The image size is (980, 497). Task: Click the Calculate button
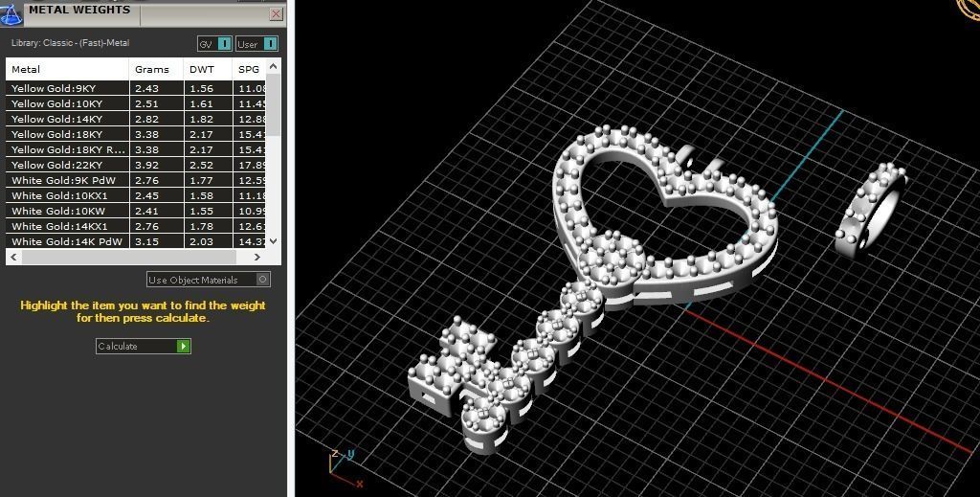click(144, 346)
